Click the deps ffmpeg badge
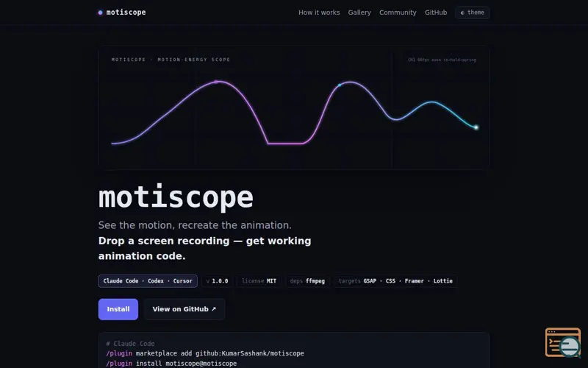588x368 pixels. point(307,281)
